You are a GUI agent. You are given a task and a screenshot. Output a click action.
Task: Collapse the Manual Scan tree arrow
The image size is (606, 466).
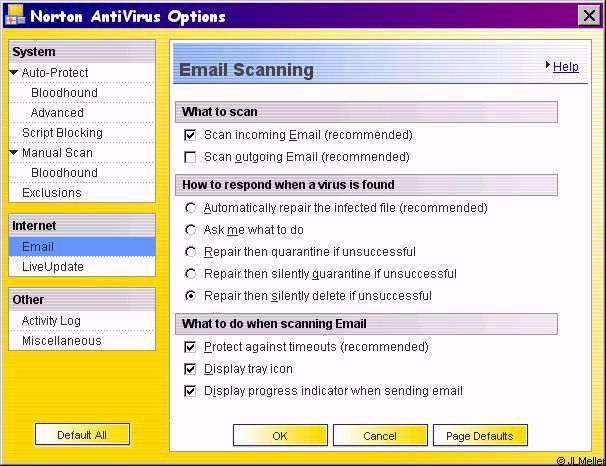point(14,152)
